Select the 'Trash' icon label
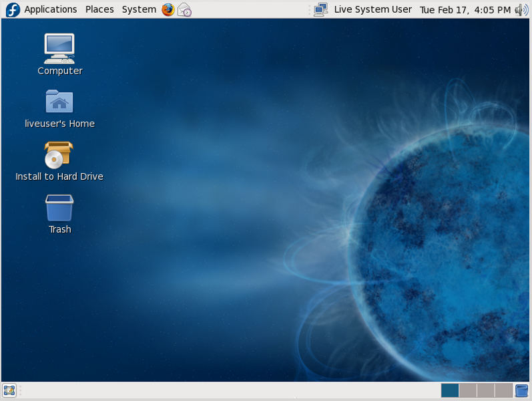 (60, 229)
